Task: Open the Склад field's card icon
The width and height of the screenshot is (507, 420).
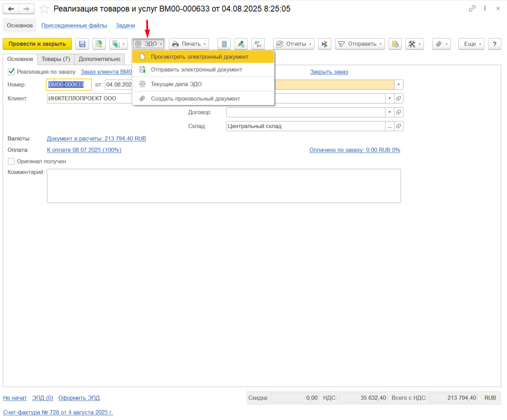Action: 399,126
